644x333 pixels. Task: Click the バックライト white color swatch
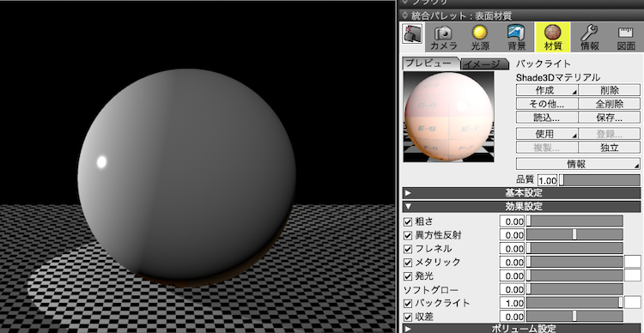tap(633, 303)
